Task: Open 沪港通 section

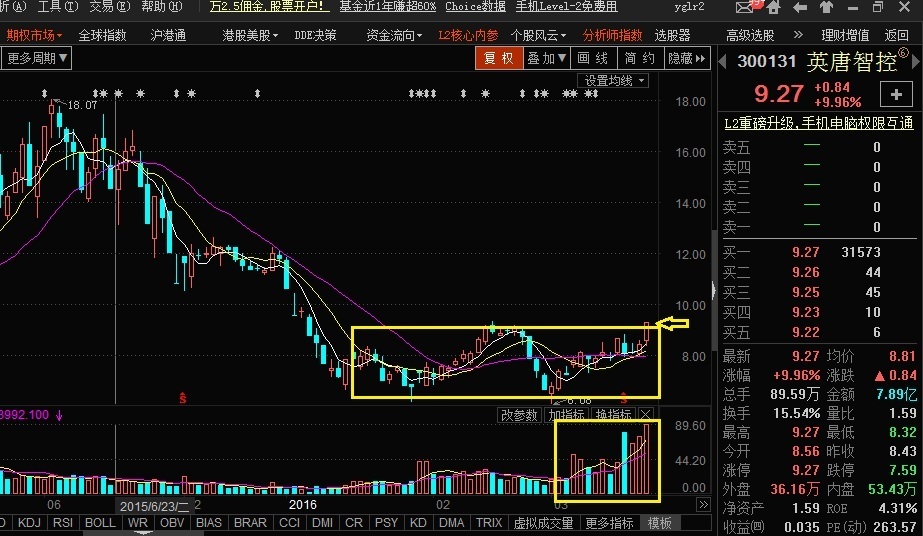Action: [x=168, y=35]
